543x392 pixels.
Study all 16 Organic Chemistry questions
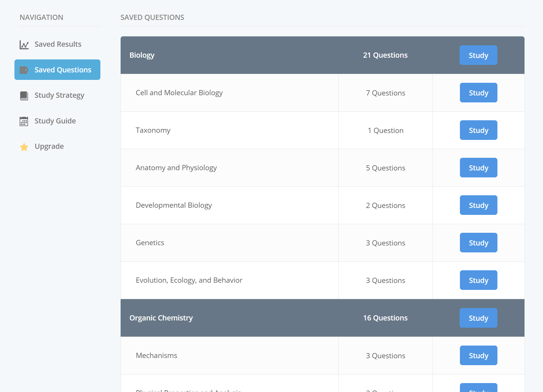(x=478, y=318)
